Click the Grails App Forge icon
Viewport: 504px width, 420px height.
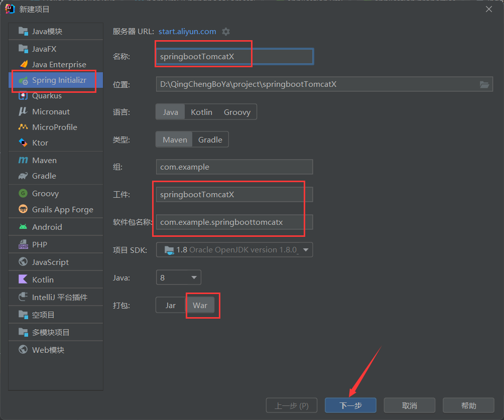(23, 209)
